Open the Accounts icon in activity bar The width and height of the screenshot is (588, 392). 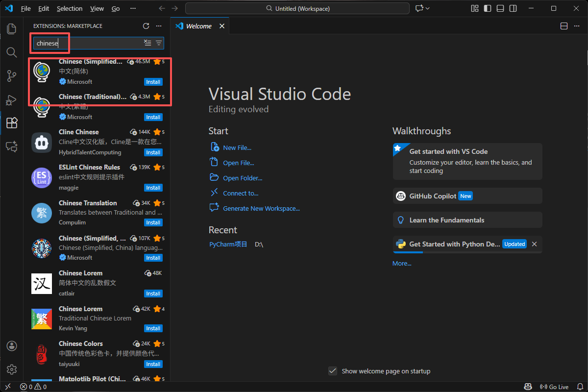pyautogui.click(x=12, y=346)
